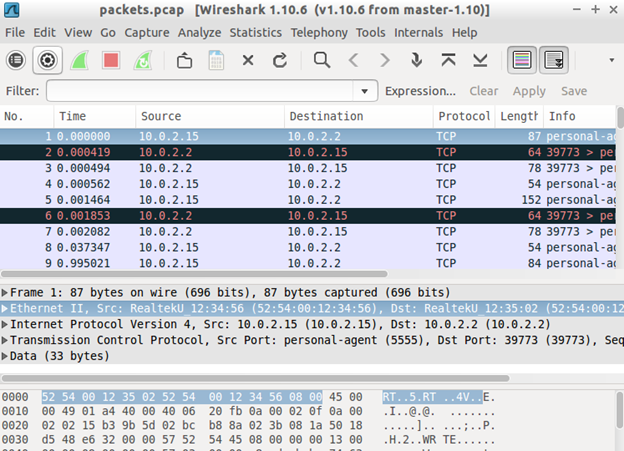Open the Statistics menu
Viewport: 624px width, 451px height.
pyautogui.click(x=256, y=32)
